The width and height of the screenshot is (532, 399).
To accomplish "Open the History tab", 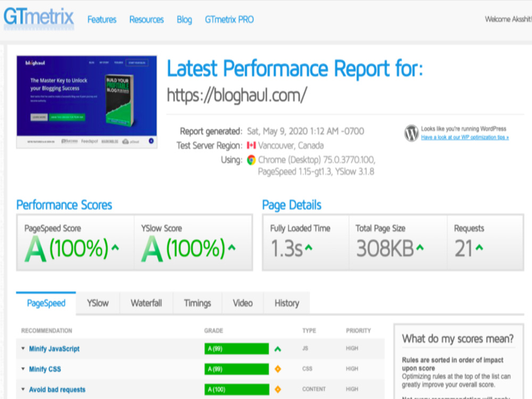I will tap(287, 303).
